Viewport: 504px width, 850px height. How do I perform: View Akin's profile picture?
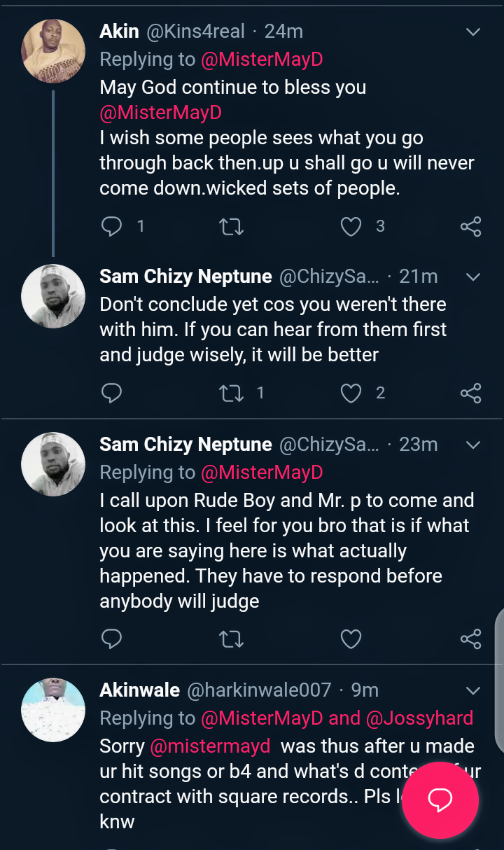[x=53, y=51]
